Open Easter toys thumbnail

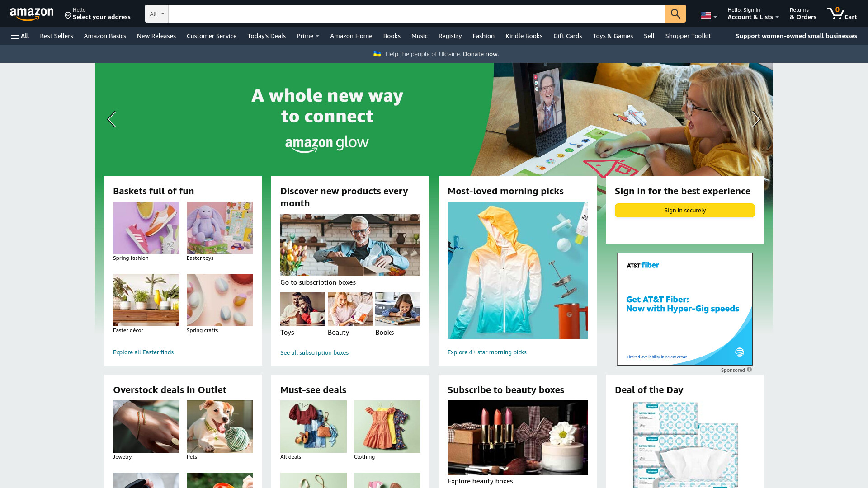tap(220, 228)
